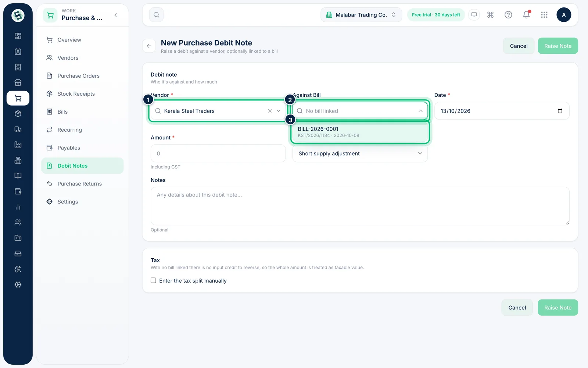Navigate to Stock Receipts
Viewport: 588px width, 368px height.
82,94
